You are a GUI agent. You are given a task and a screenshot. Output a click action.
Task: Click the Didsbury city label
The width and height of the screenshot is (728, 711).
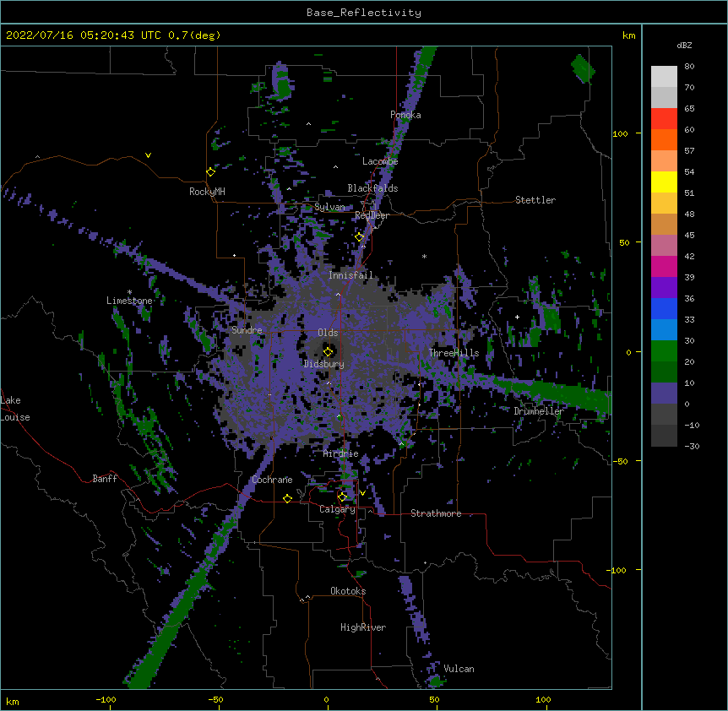tap(324, 364)
